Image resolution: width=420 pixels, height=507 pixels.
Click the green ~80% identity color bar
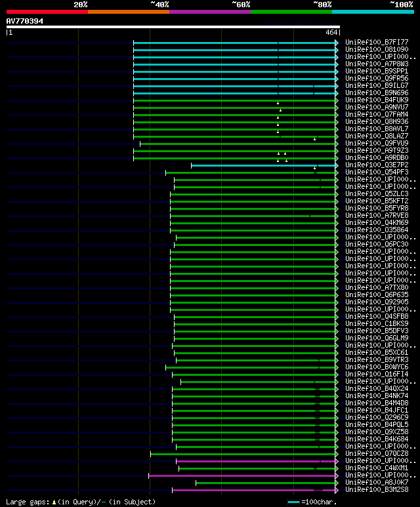291,12
